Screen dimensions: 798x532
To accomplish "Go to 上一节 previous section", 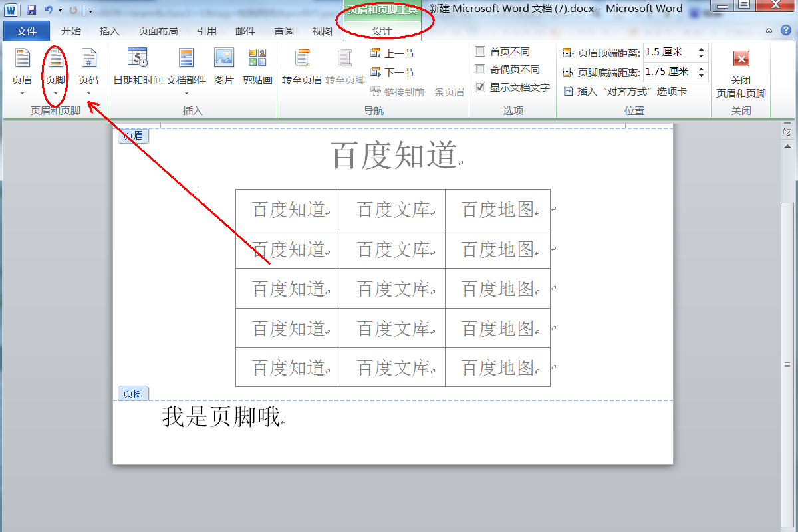I will (x=392, y=54).
